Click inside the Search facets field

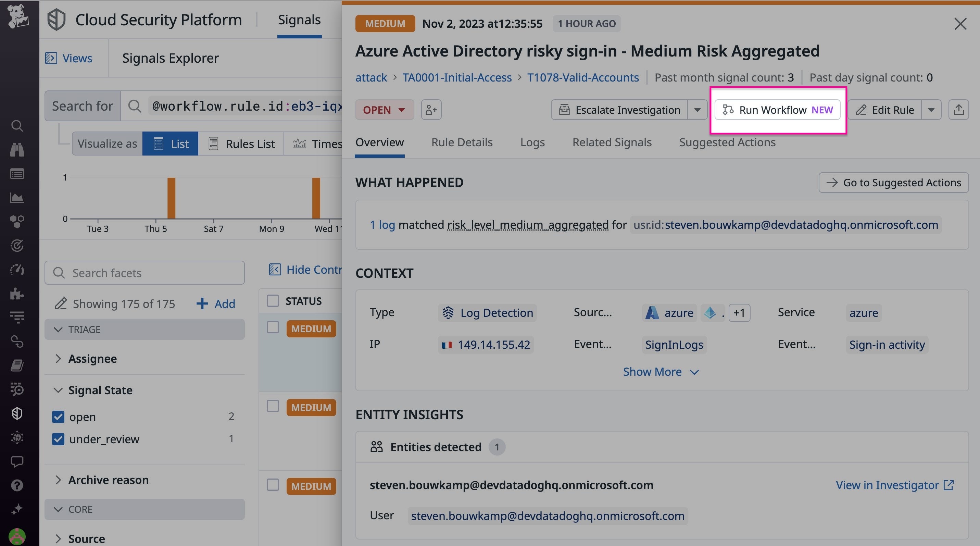[x=145, y=273]
